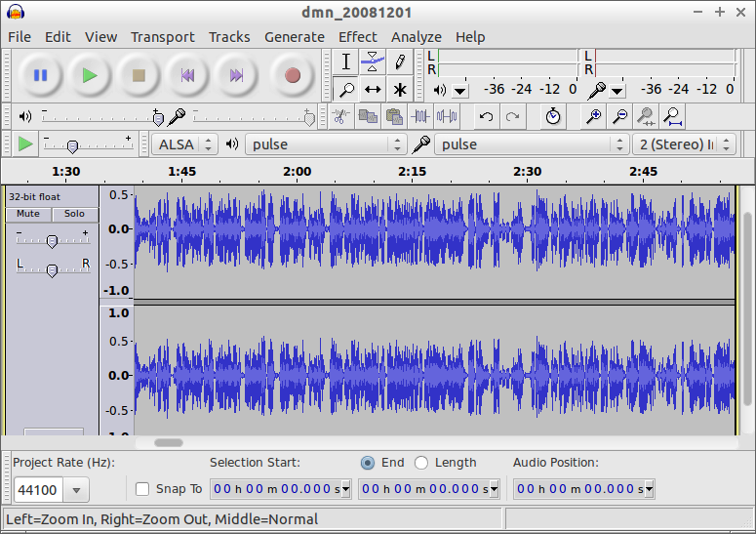This screenshot has width=756, height=534.
Task: Select the Multi-tool asterisk icon
Action: (399, 90)
